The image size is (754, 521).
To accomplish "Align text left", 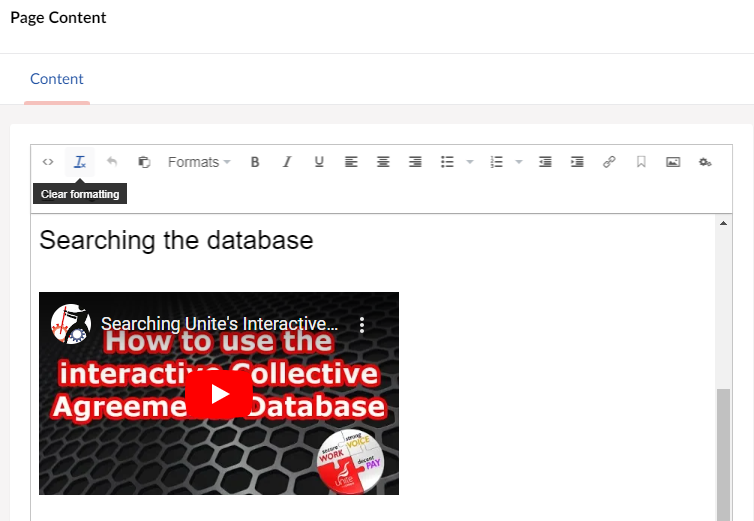I will click(x=351, y=162).
